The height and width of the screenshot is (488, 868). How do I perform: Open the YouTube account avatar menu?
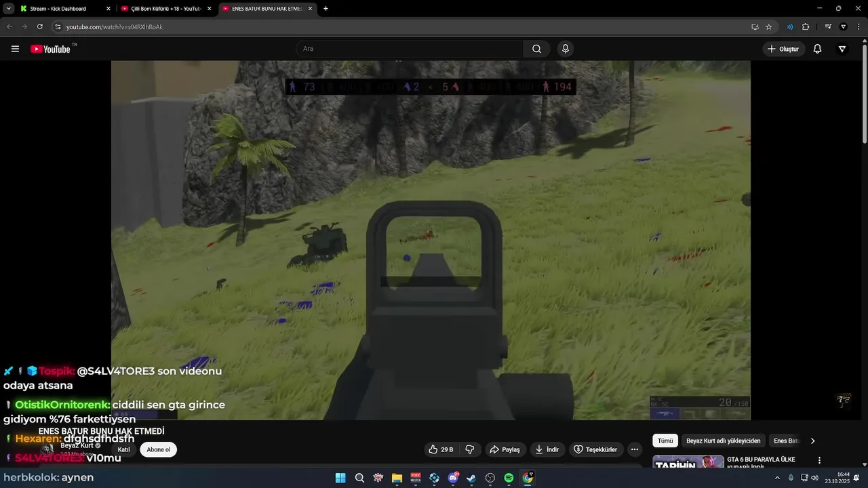pyautogui.click(x=842, y=49)
